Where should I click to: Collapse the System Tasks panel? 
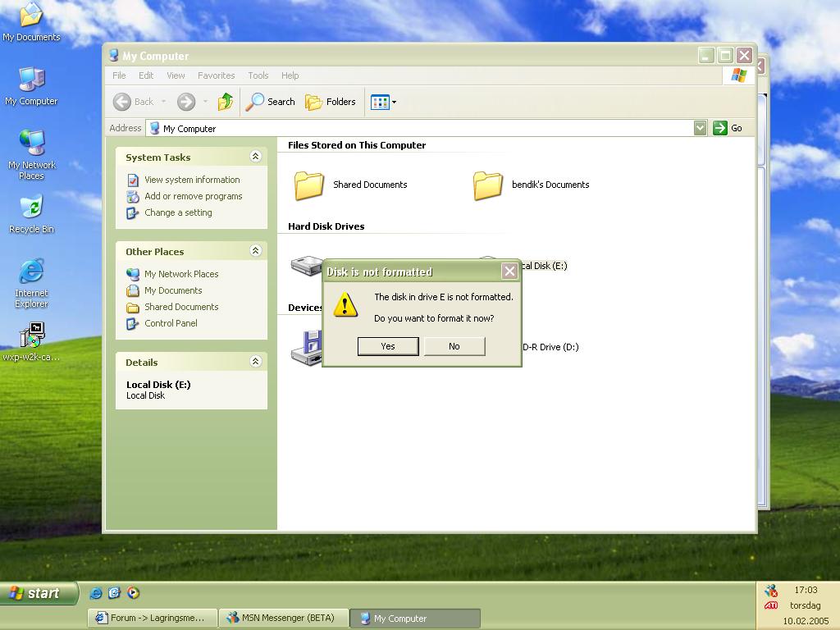pyautogui.click(x=256, y=157)
